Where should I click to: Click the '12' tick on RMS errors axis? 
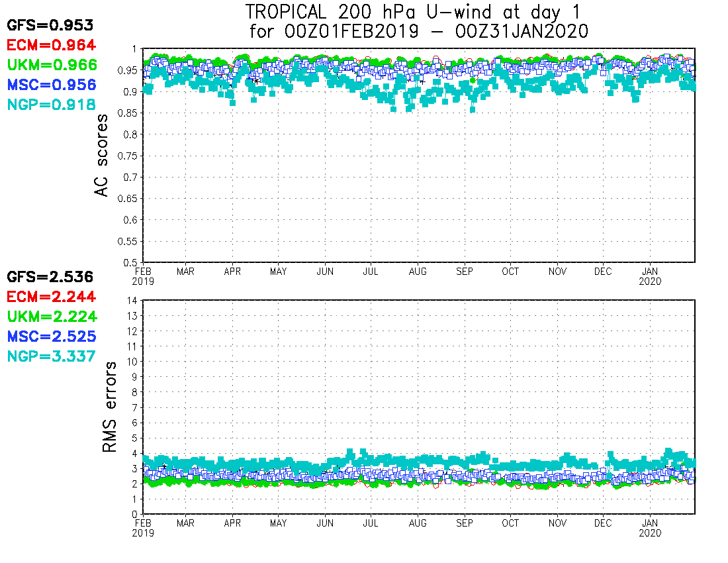coord(132,331)
